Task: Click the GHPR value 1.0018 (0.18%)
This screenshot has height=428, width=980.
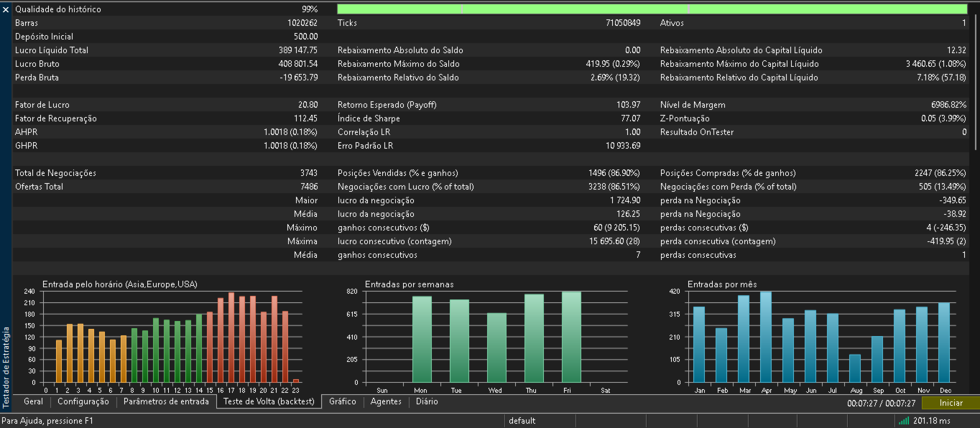Action: coord(290,146)
